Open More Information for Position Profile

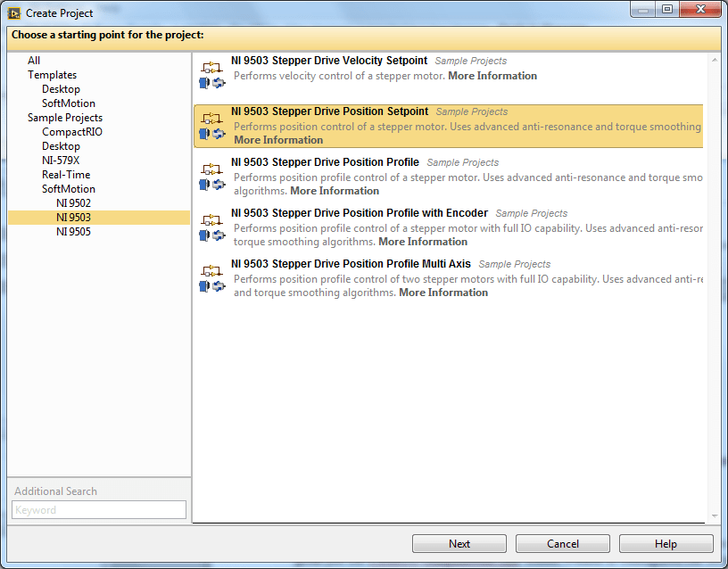point(335,191)
